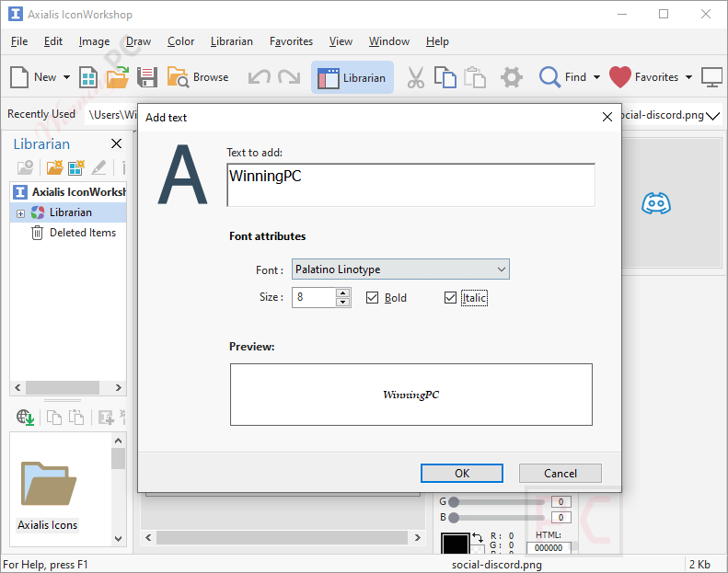Click the Text to add input field
Image resolution: width=728 pixels, height=573 pixels.
click(x=410, y=185)
